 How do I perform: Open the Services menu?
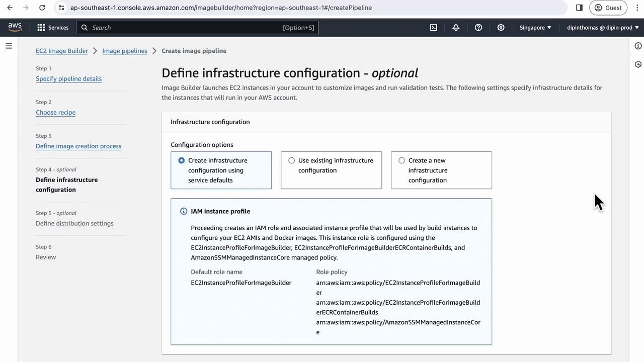click(53, 28)
